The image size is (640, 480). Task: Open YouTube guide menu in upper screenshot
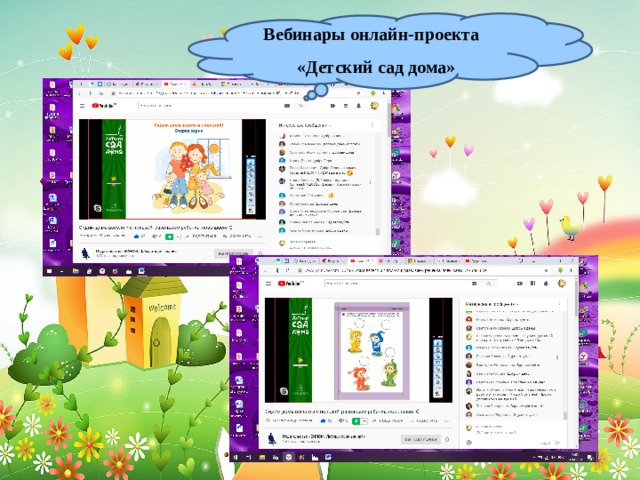82,106
